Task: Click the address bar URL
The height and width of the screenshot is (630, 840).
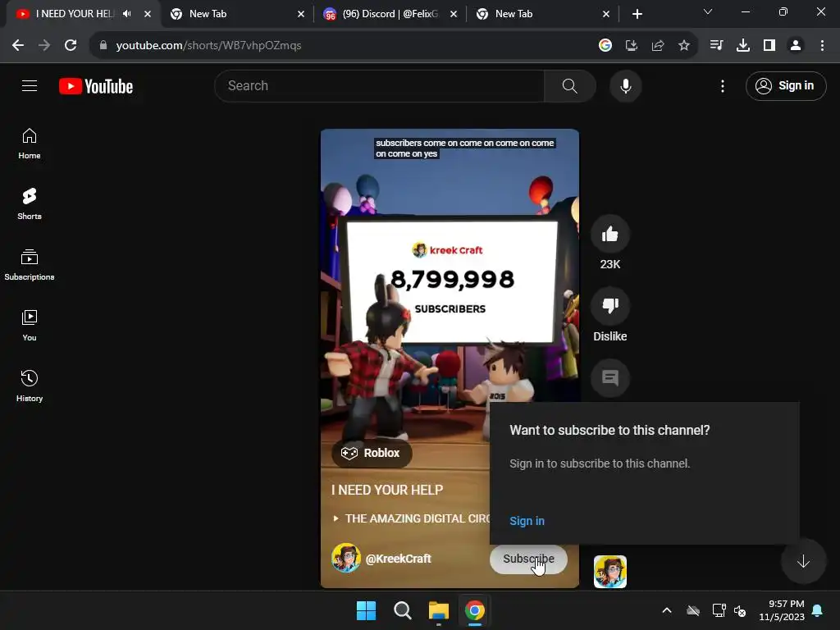Action: pos(208,46)
